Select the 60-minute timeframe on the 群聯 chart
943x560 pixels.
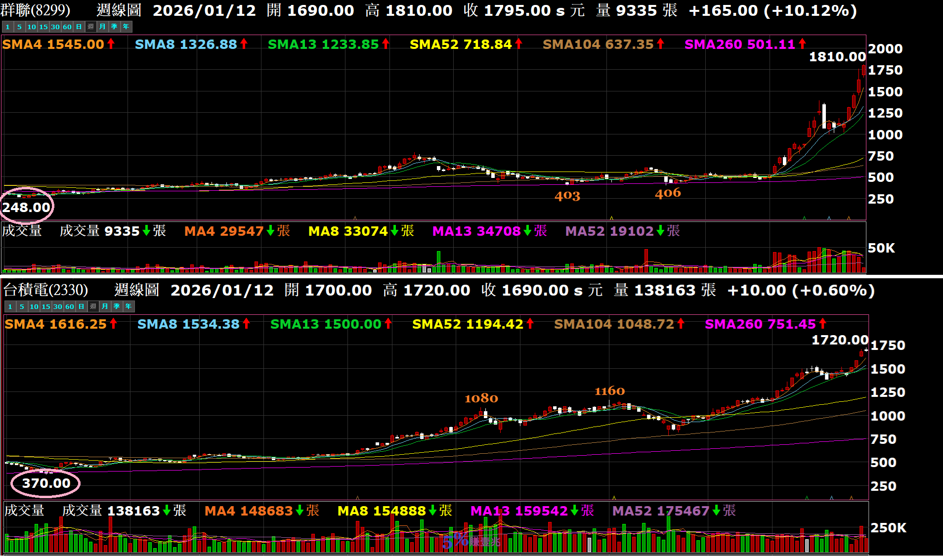point(67,27)
